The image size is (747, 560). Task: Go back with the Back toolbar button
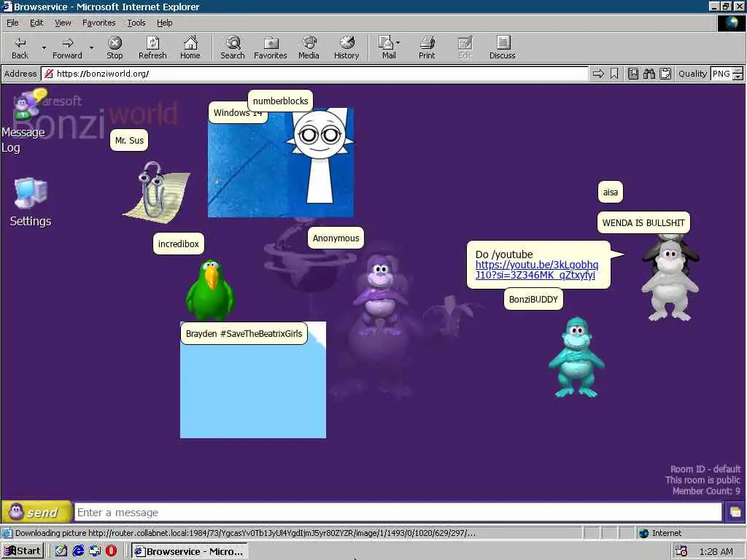pyautogui.click(x=20, y=47)
